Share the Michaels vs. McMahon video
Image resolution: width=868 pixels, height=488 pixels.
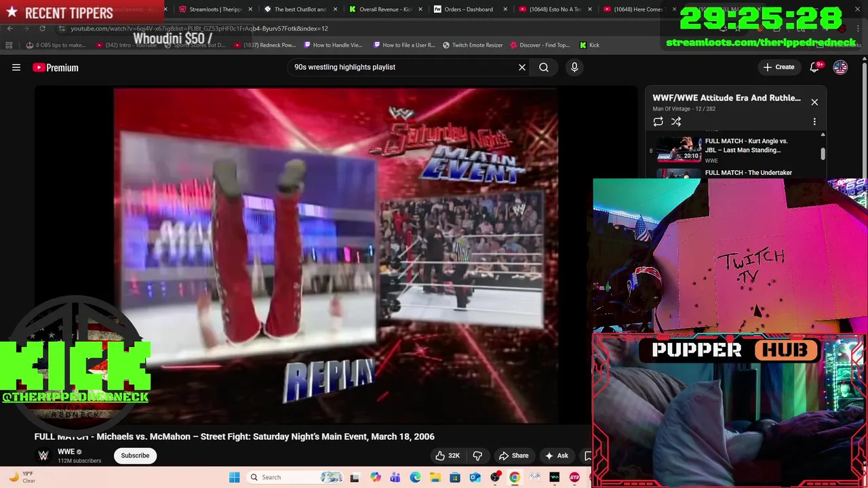[513, 455]
